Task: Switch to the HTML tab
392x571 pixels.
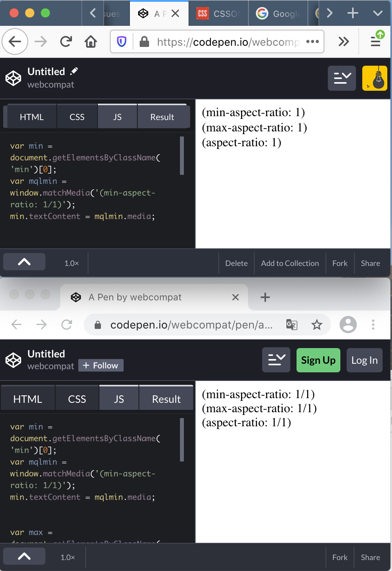Action: click(31, 116)
